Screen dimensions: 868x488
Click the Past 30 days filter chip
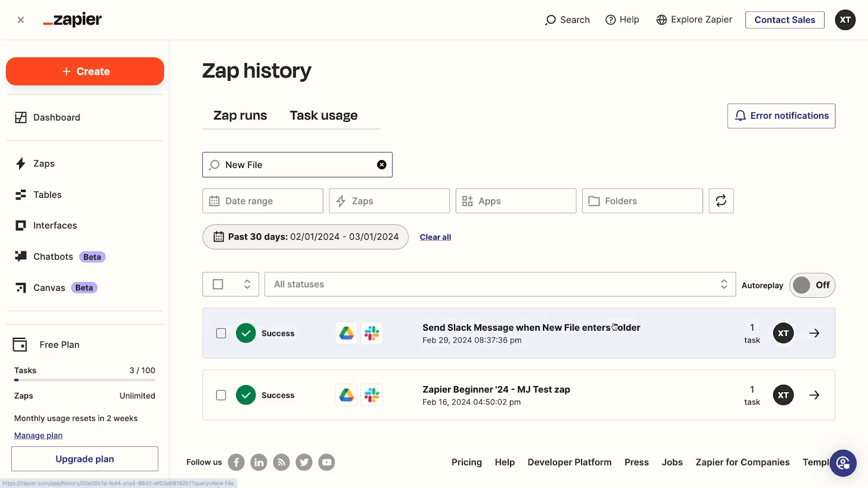pos(305,237)
